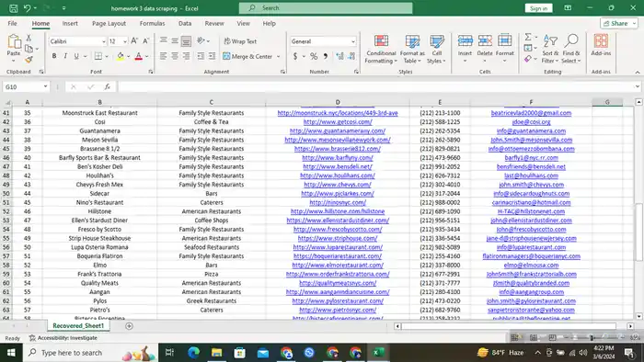This screenshot has width=644, height=362.
Task: Click the Insert cells icon
Action: pyautogui.click(x=465, y=41)
